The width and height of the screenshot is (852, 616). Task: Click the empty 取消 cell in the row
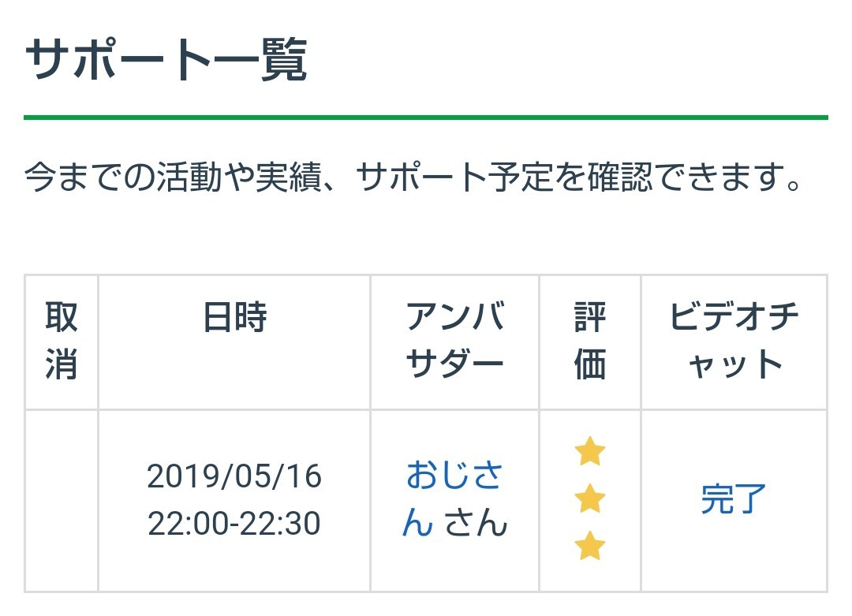pyautogui.click(x=61, y=500)
